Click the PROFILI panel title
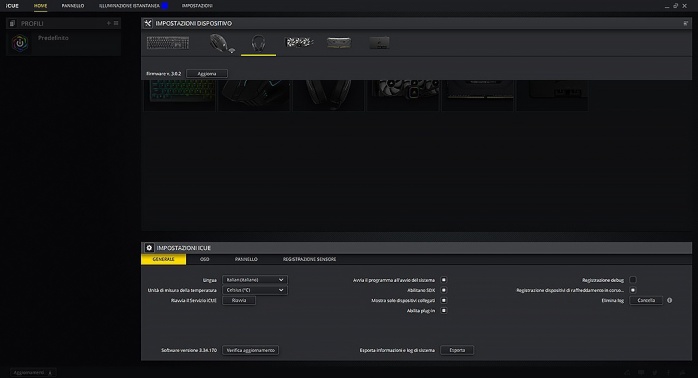 click(x=32, y=24)
